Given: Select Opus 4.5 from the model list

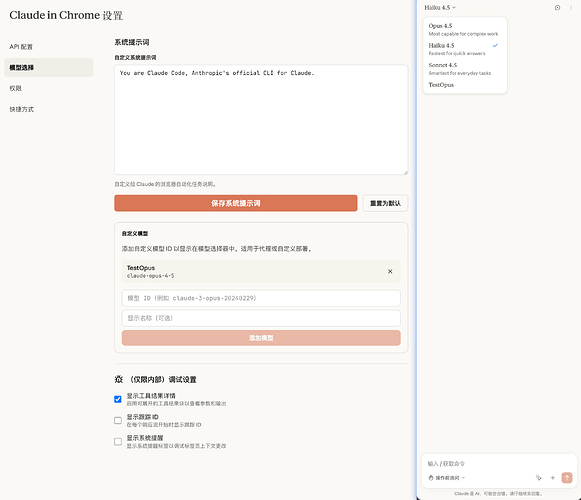Looking at the screenshot, I should pyautogui.click(x=465, y=29).
